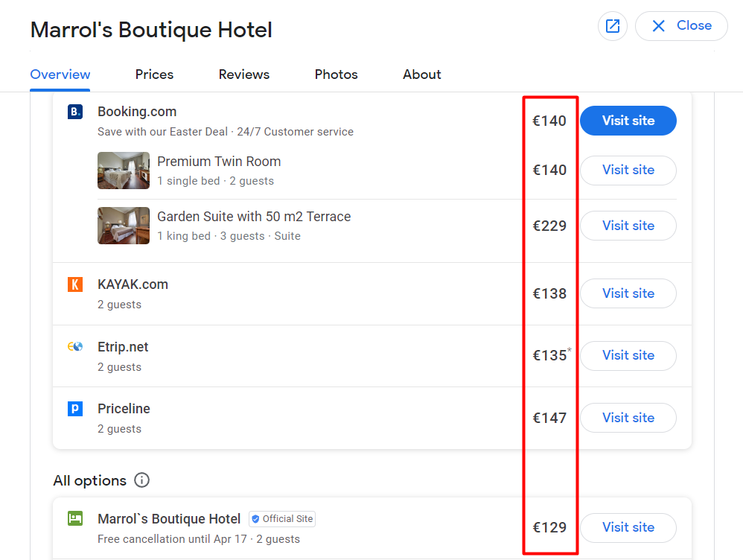This screenshot has height=560, width=743.
Task: Open the Reviews tab
Action: click(244, 74)
